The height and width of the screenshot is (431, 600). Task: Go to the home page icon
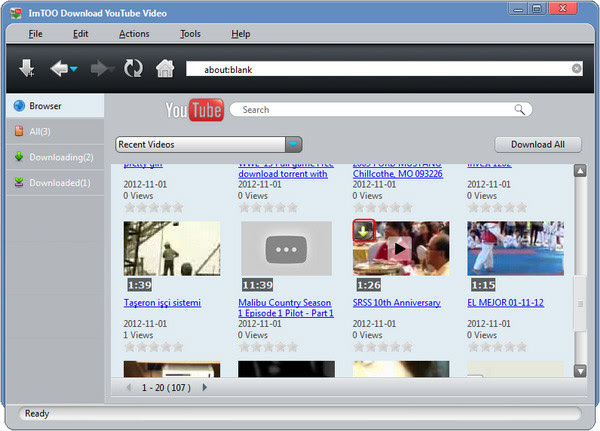165,69
